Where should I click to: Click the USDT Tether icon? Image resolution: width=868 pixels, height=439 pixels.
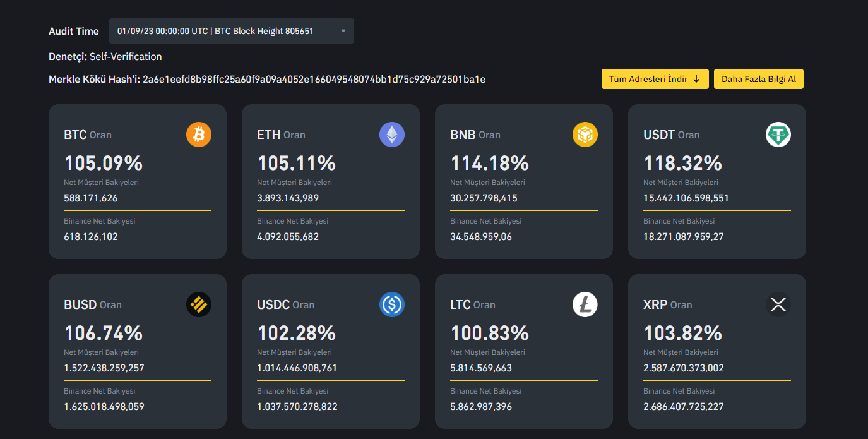click(778, 134)
